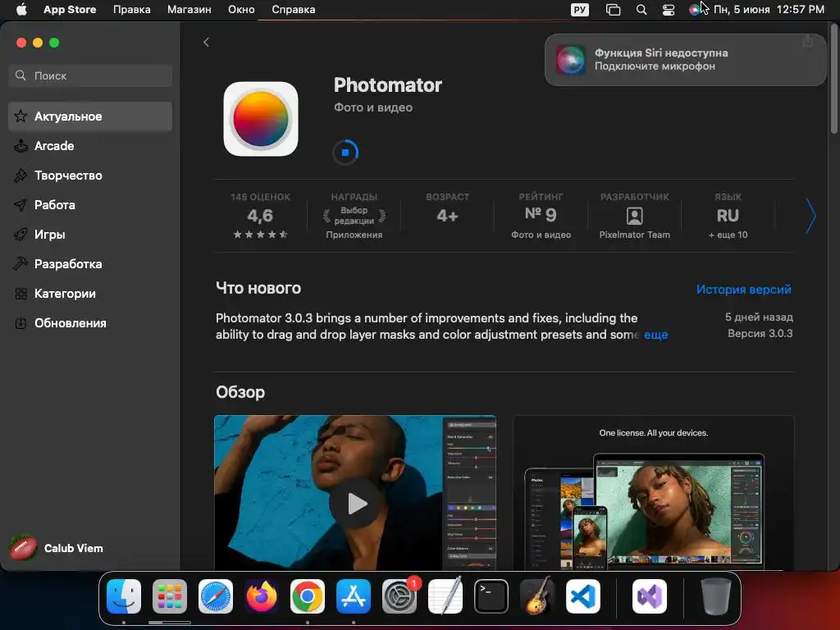The width and height of the screenshot is (840, 630).
Task: Click the share icon at top right
Action: [x=807, y=42]
